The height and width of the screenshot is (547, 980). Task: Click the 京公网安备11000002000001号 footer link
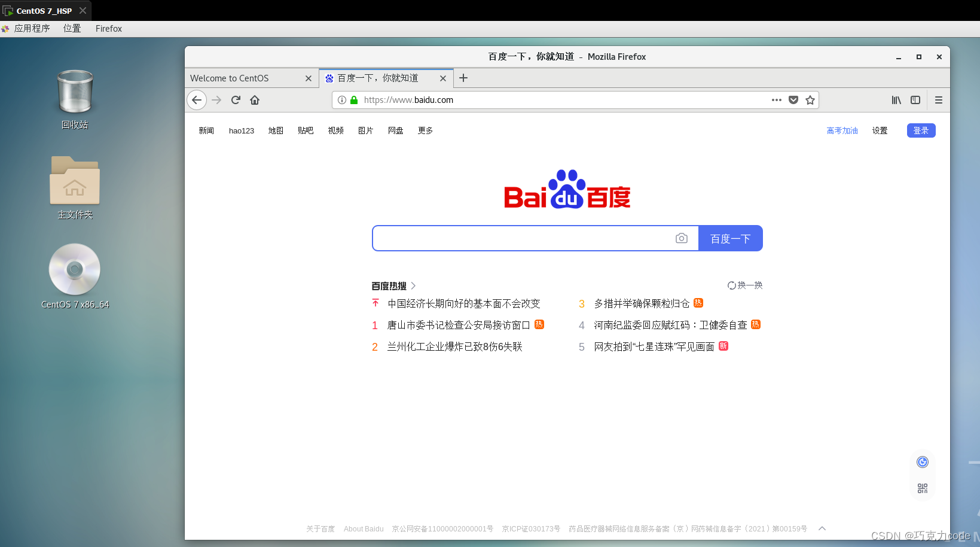442,529
